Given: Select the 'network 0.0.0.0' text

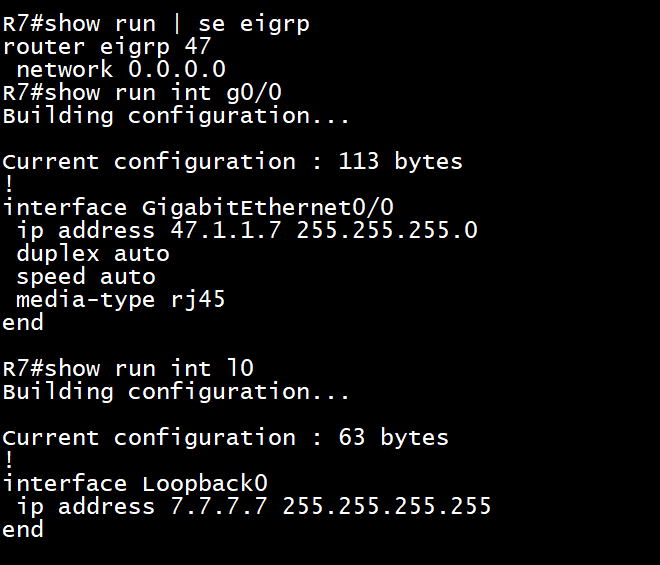Looking at the screenshot, I should point(121,69).
